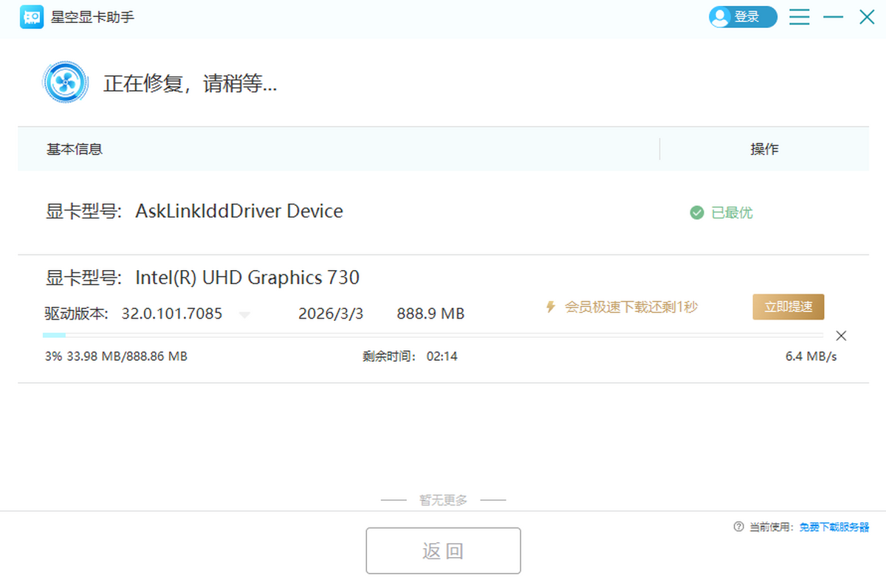
Task: Expand the driver version dropdown arrow
Action: 245,315
